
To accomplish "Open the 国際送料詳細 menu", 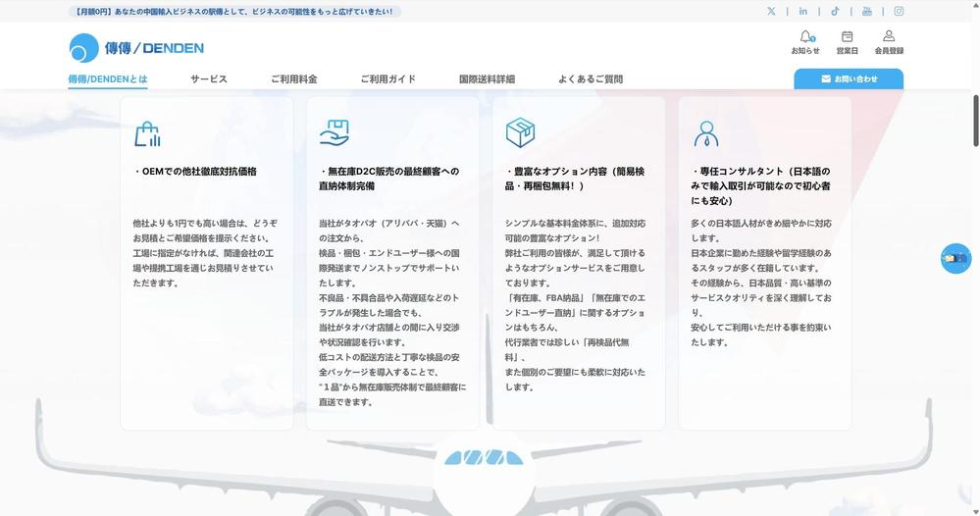I will pos(487,79).
